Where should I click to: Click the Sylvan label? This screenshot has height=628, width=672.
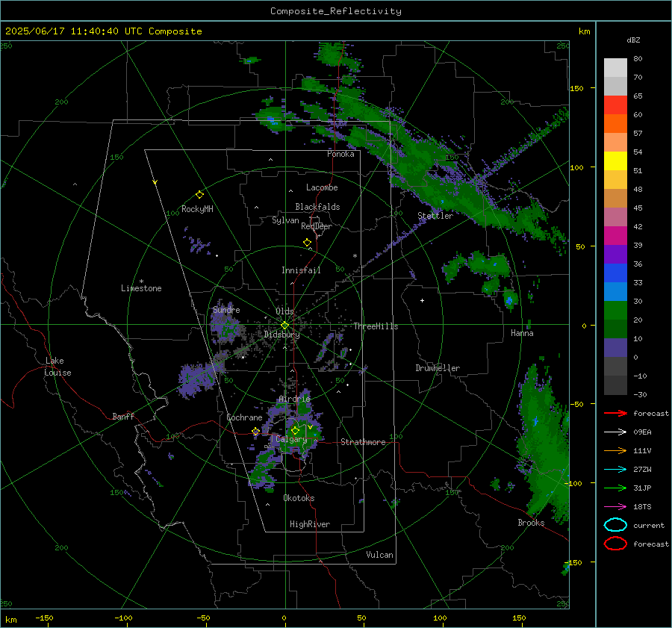(285, 220)
